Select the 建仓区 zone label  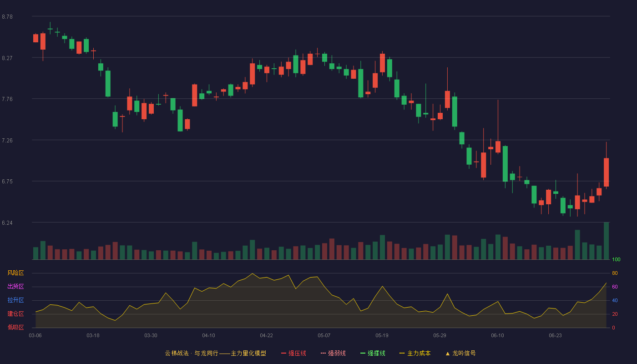tap(15, 314)
